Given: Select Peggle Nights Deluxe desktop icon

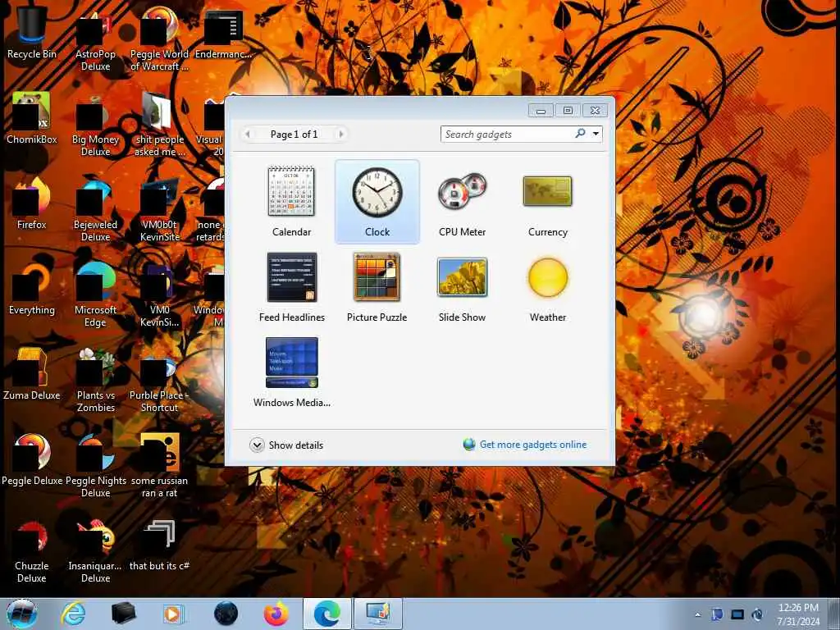Looking at the screenshot, I should point(95,466).
